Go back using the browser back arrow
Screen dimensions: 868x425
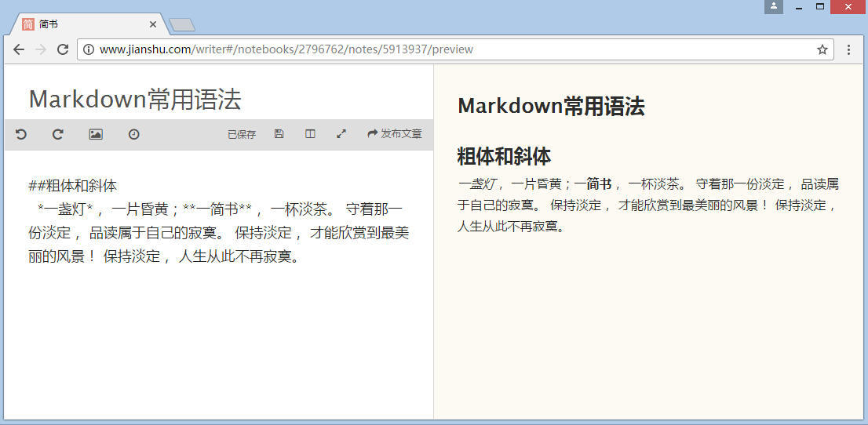click(x=19, y=49)
